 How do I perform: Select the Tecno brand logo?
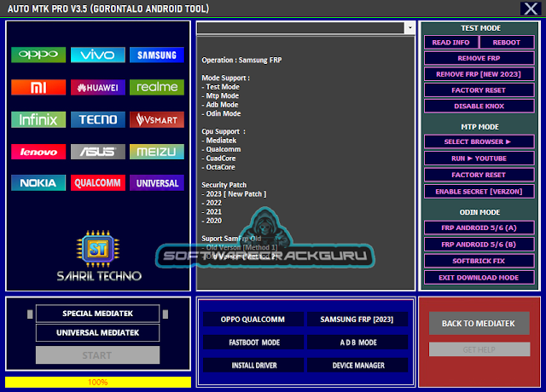click(98, 119)
